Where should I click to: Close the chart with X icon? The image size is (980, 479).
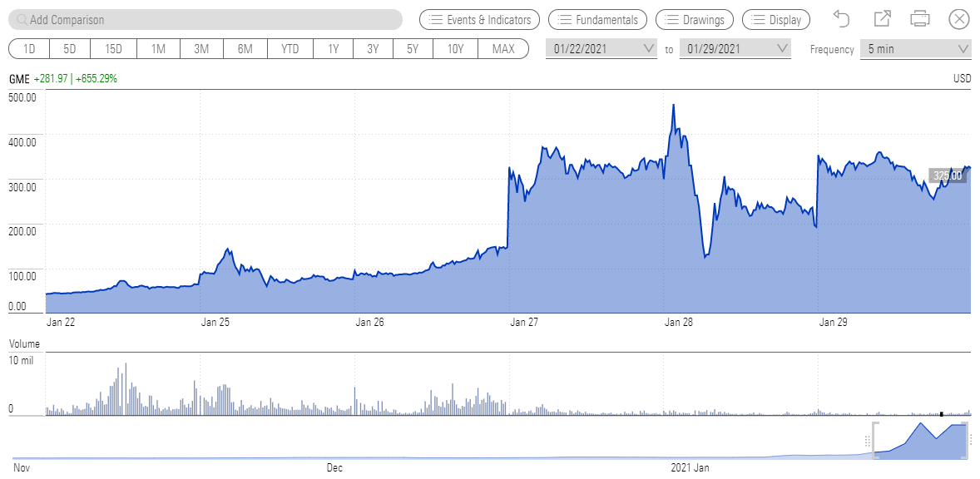pos(959,19)
